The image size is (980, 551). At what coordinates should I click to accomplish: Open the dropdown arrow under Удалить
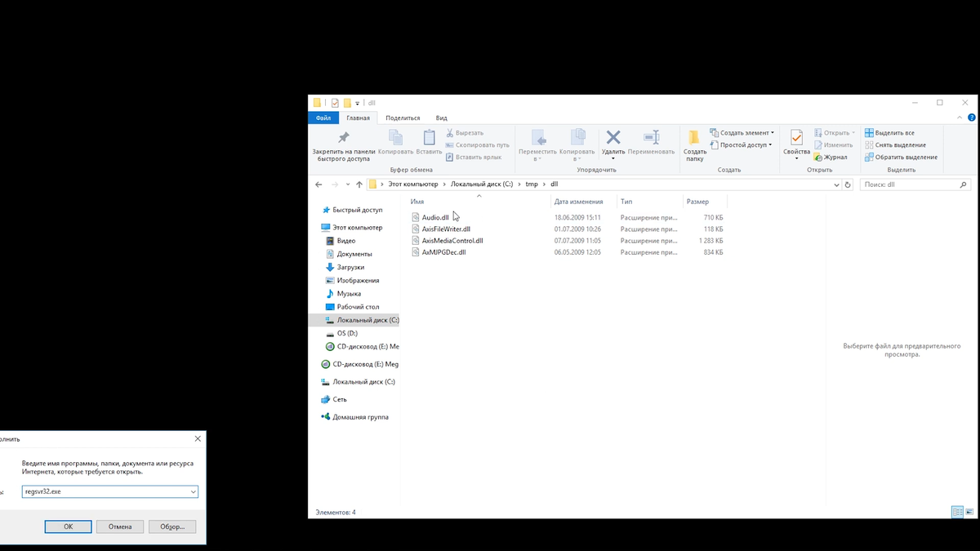[x=613, y=159]
